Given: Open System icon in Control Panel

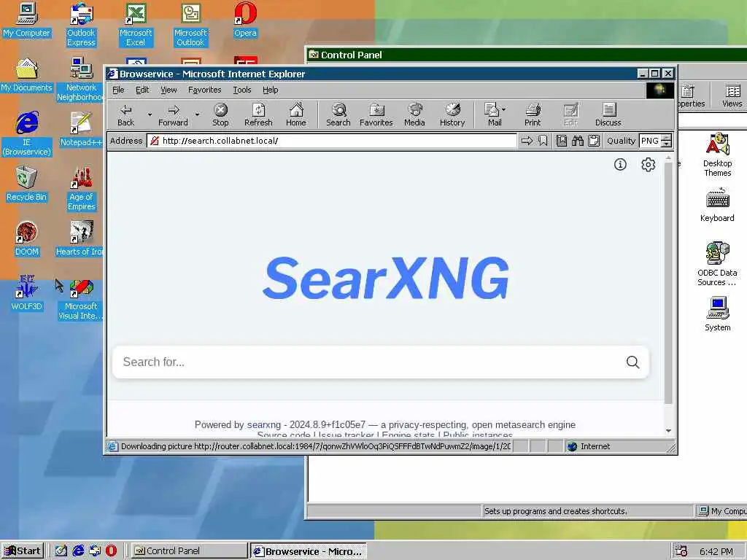Looking at the screenshot, I should coord(718,314).
